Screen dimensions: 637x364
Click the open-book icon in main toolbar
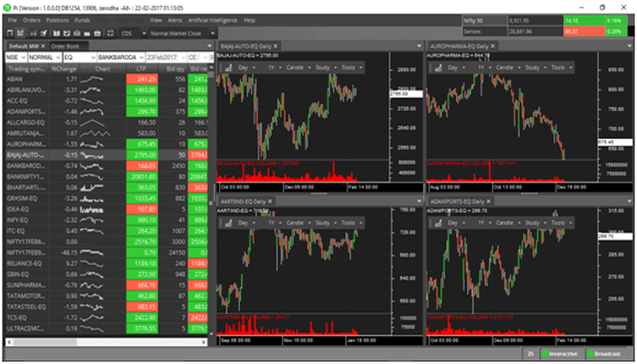[56, 34]
